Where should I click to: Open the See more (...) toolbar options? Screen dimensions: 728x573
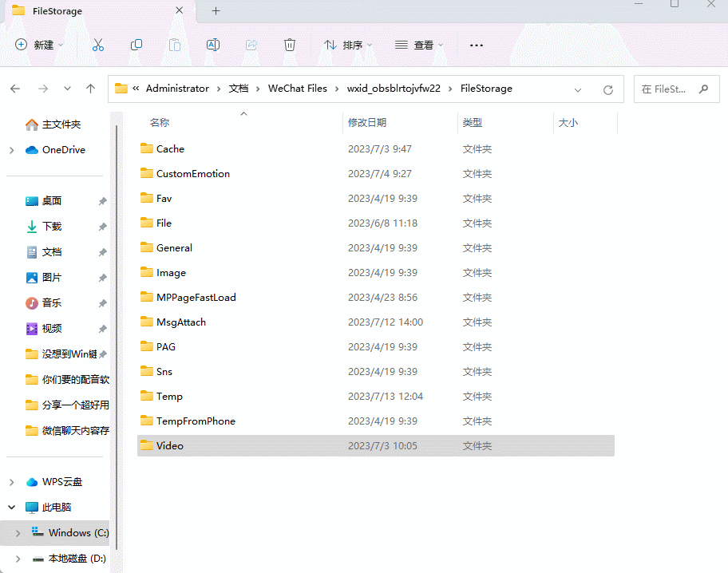pyautogui.click(x=477, y=45)
